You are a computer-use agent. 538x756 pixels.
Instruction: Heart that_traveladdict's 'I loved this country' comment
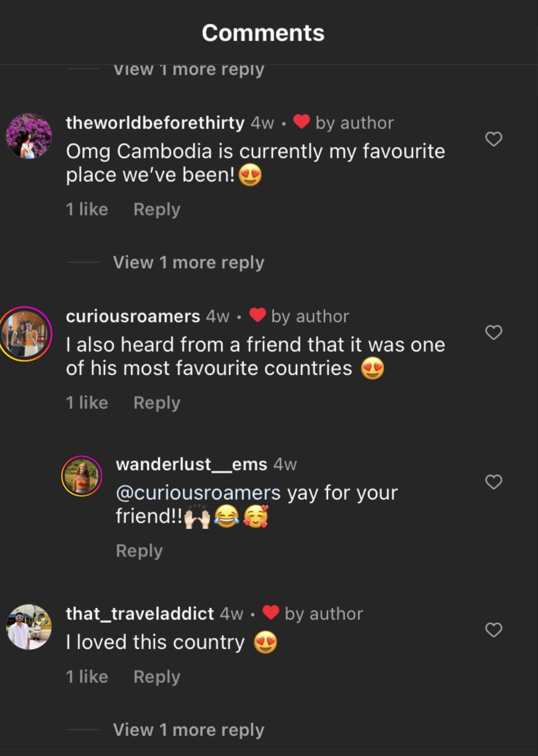coord(493,630)
